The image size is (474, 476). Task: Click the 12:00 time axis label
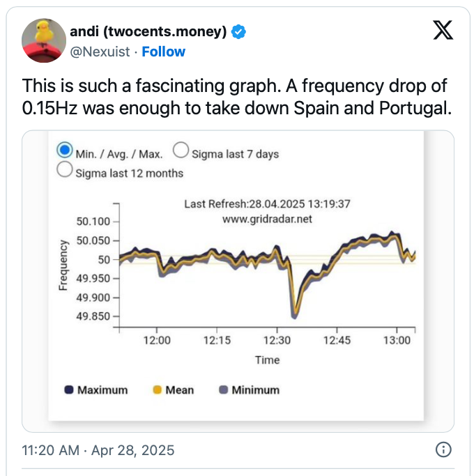click(157, 340)
